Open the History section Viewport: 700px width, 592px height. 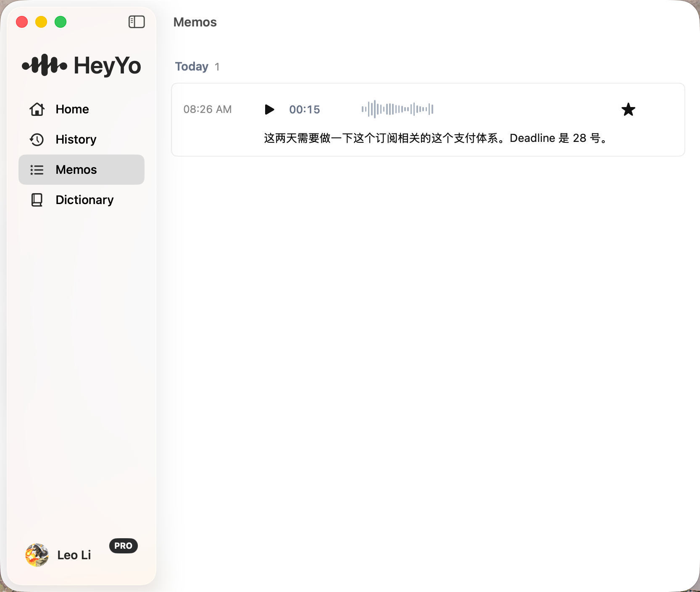point(82,139)
